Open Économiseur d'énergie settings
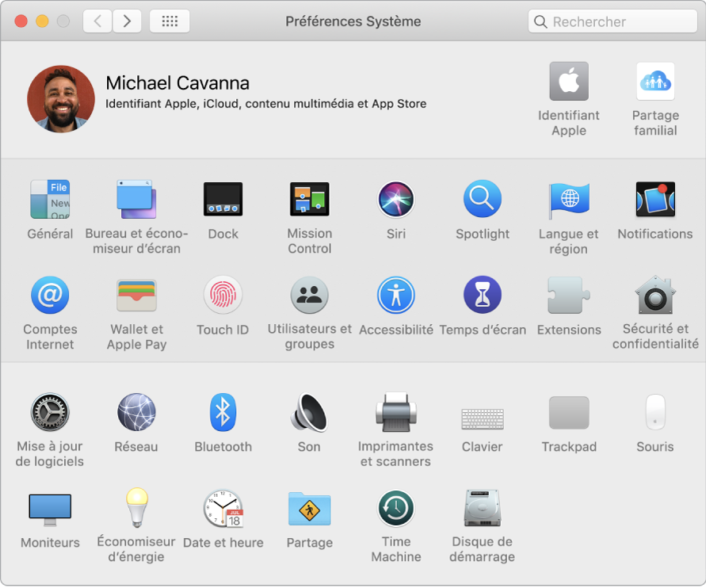Screen dimensions: 706x588 [136, 508]
